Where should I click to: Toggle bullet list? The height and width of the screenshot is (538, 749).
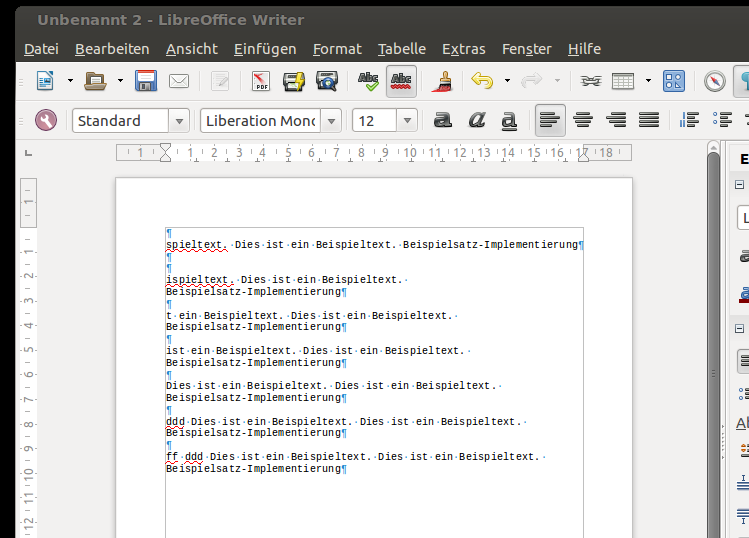pos(722,120)
